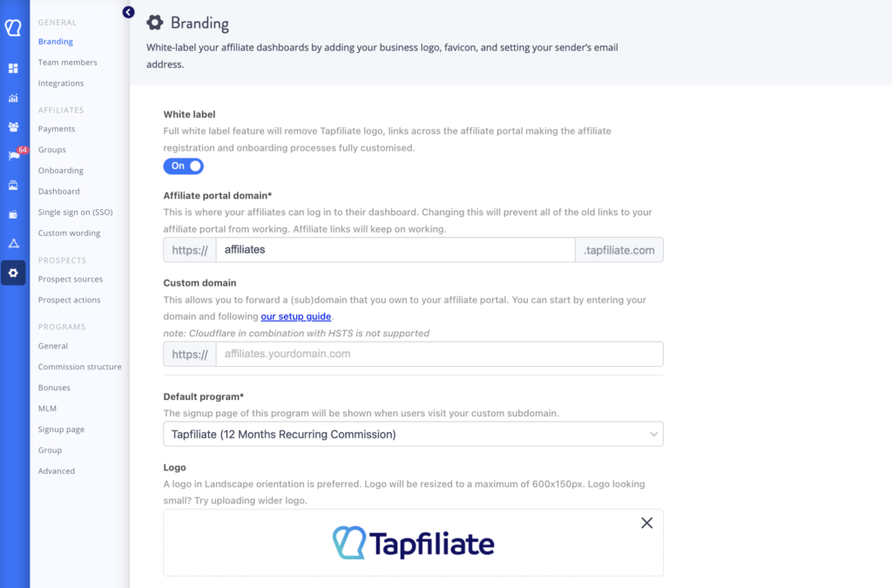The height and width of the screenshot is (588, 892).
Task: Click the Tapfiliate logo in the sidebar
Action: click(x=13, y=27)
